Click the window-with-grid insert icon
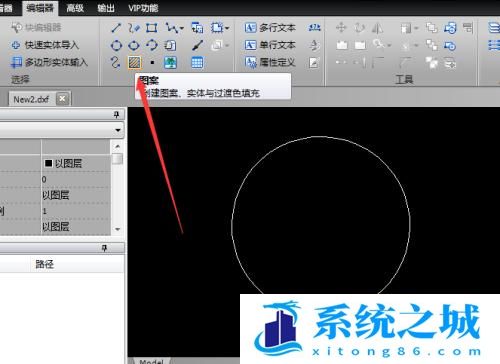The width and height of the screenshot is (500, 364). pyautogui.click(x=197, y=28)
